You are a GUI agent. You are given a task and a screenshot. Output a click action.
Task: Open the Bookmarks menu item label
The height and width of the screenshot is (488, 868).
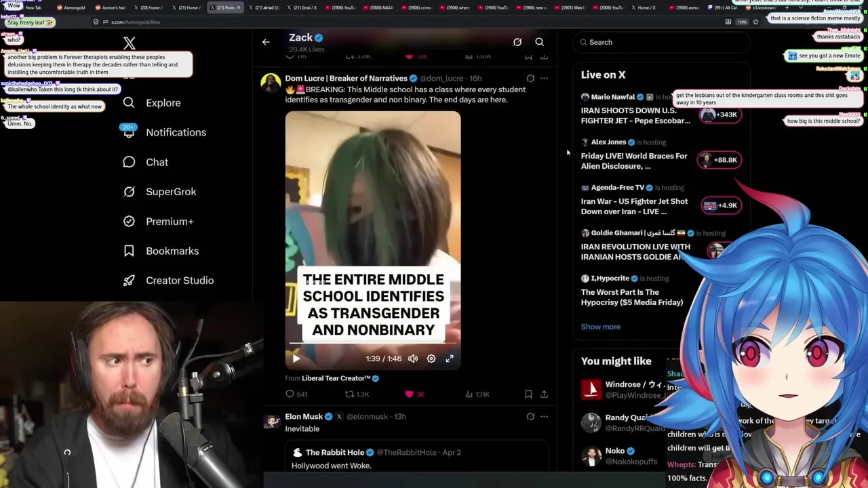click(x=172, y=251)
